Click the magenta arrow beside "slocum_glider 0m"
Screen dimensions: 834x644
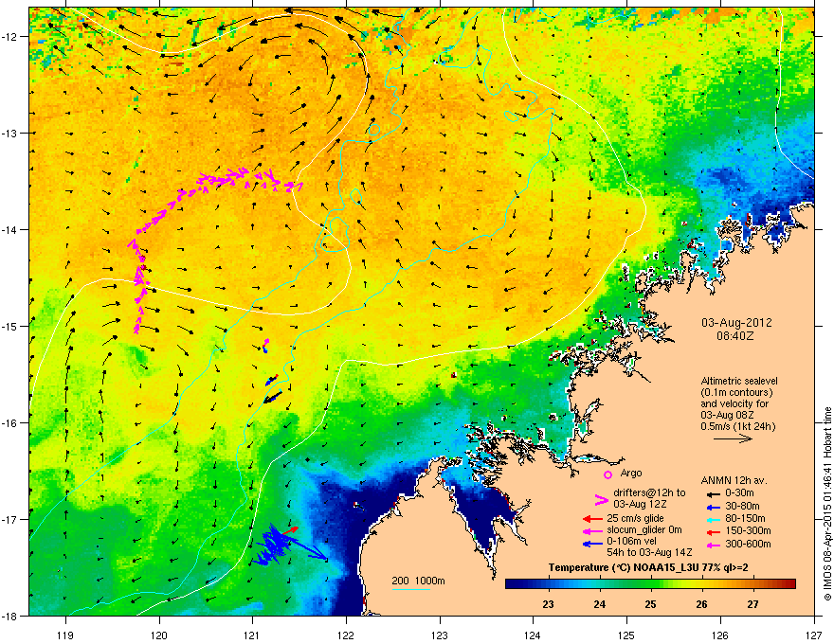pos(592,530)
